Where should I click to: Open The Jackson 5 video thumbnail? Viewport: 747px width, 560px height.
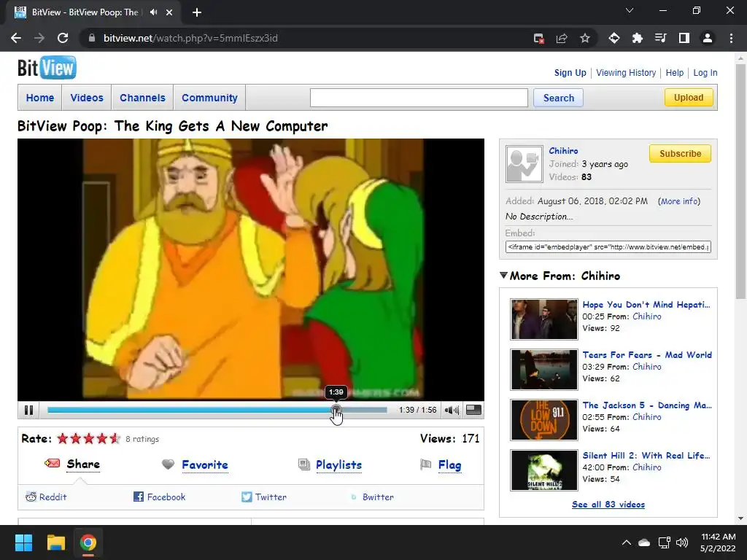click(543, 419)
